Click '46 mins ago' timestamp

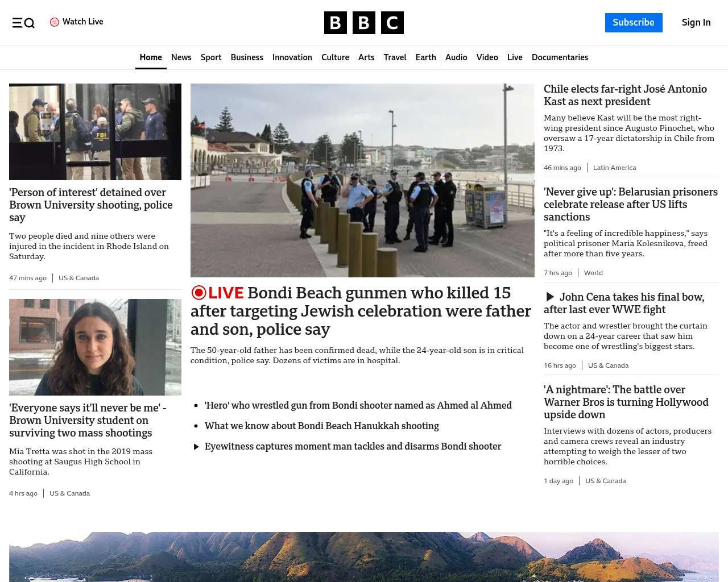coord(562,168)
